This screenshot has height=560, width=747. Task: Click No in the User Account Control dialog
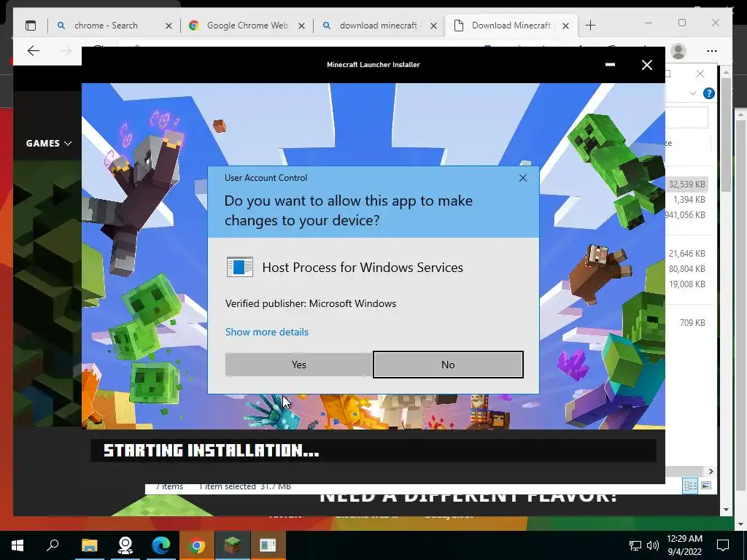448,365
